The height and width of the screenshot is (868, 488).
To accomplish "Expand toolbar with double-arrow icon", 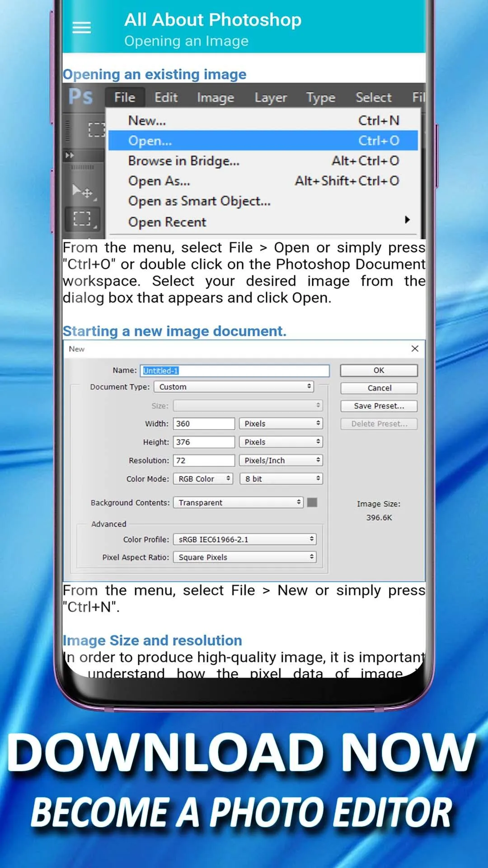I will click(x=69, y=155).
